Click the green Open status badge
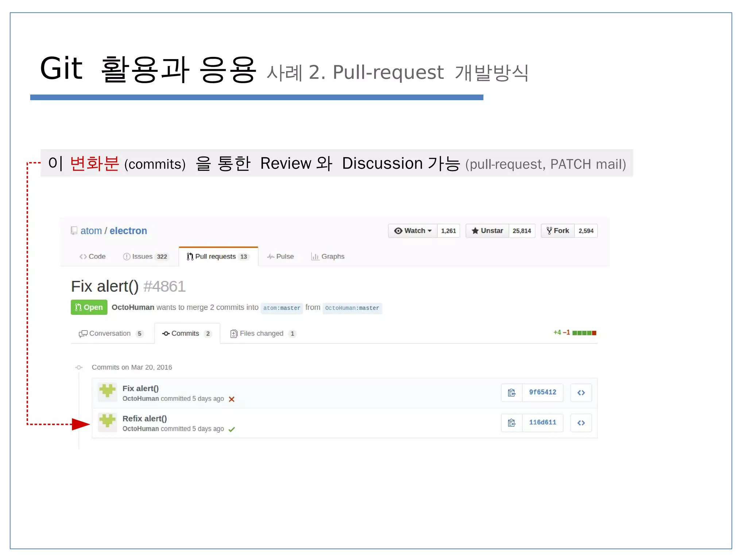This screenshot has width=747, height=560. [89, 307]
